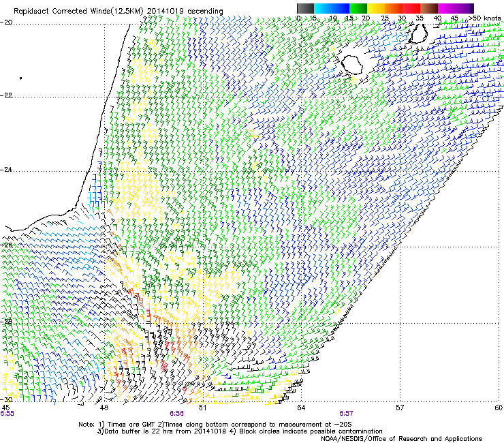
Task: Click the small black dot west of Madagascar coast
Action: pos(21,78)
